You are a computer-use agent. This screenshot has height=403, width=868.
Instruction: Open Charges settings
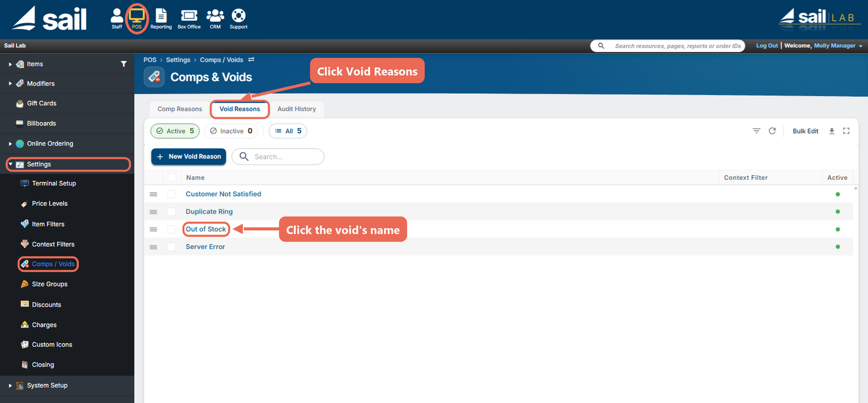[x=44, y=325]
